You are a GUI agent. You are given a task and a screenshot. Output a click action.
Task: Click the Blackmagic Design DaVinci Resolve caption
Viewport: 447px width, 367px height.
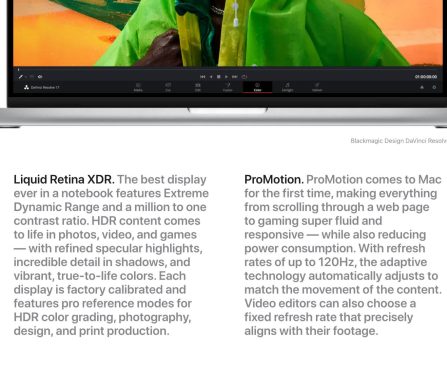[x=399, y=141]
